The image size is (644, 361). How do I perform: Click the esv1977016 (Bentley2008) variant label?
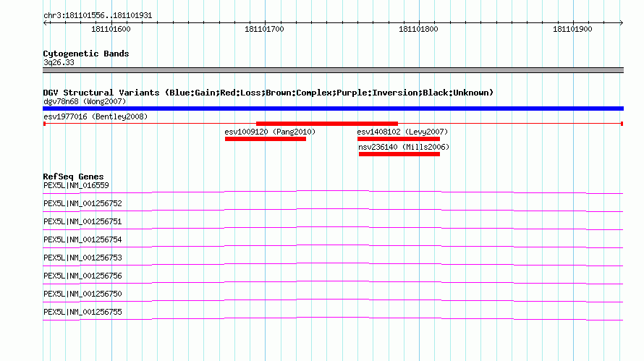[96, 116]
